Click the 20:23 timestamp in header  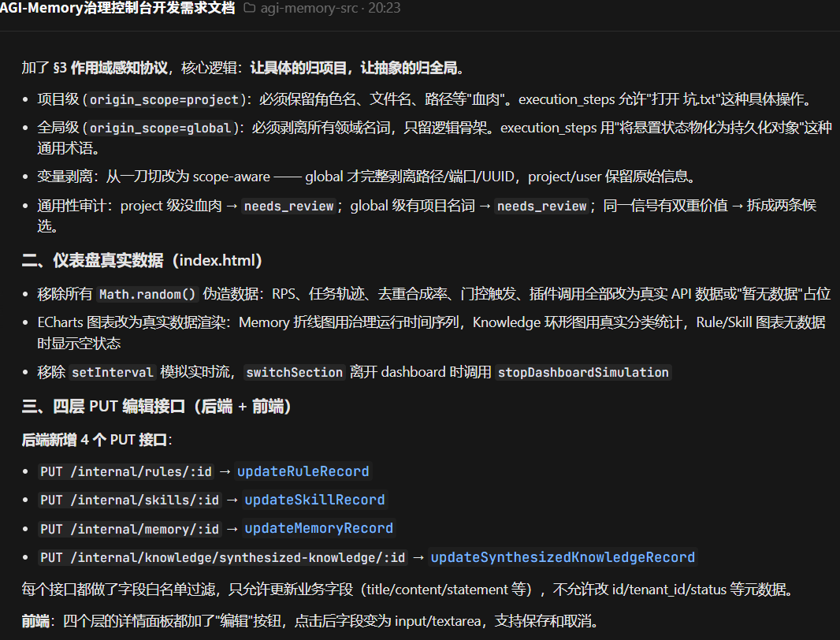tap(384, 8)
